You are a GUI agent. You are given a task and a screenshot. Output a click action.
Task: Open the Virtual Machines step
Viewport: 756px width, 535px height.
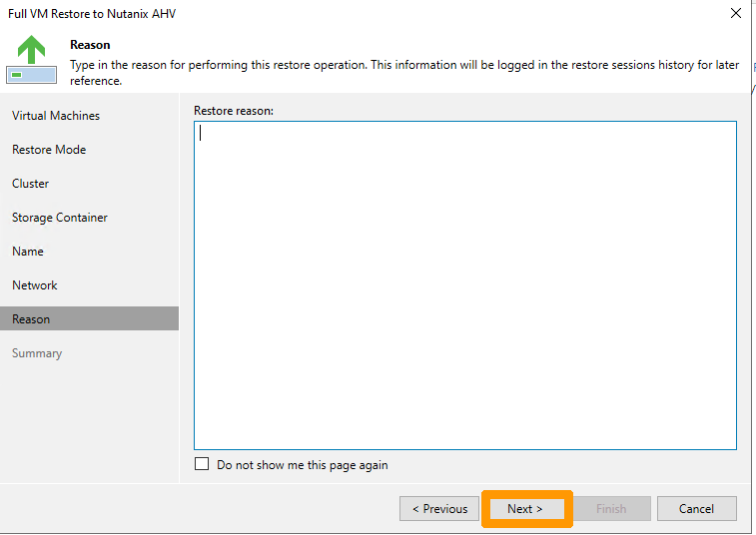tap(56, 116)
